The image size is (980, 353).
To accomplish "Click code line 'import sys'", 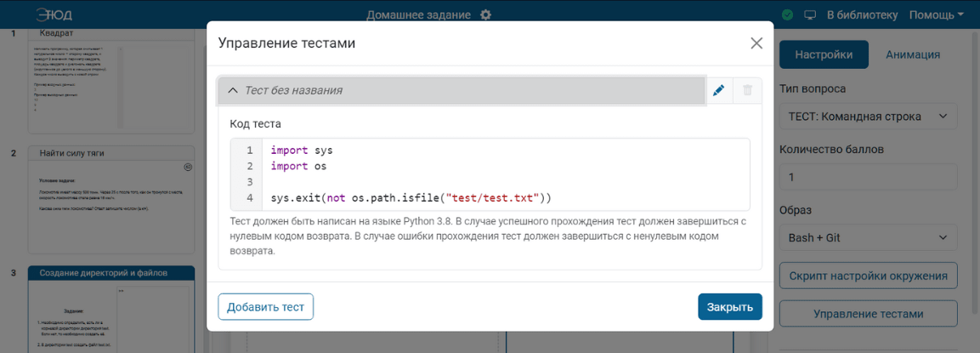I will pyautogui.click(x=302, y=151).
